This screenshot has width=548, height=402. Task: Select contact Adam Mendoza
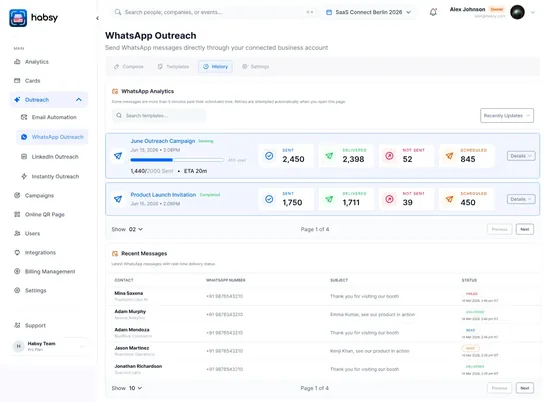pos(132,330)
